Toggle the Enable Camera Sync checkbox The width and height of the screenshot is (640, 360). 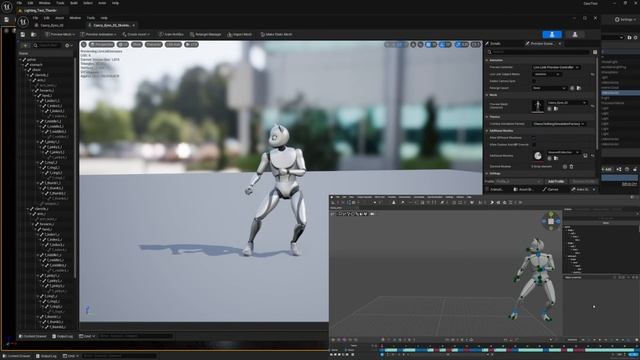(534, 81)
